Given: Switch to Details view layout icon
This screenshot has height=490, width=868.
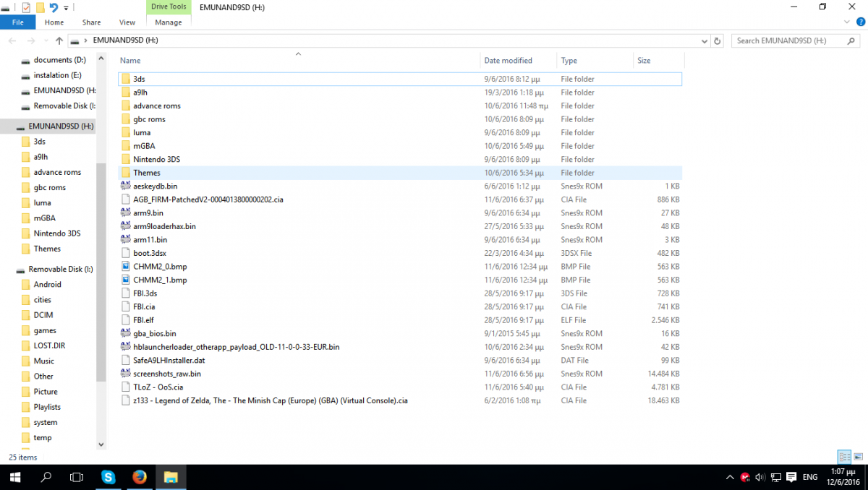Looking at the screenshot, I should tap(844, 457).
